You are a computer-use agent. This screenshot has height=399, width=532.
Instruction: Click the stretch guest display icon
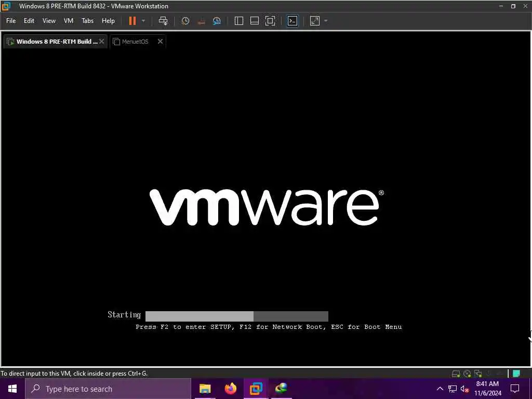tap(315, 21)
